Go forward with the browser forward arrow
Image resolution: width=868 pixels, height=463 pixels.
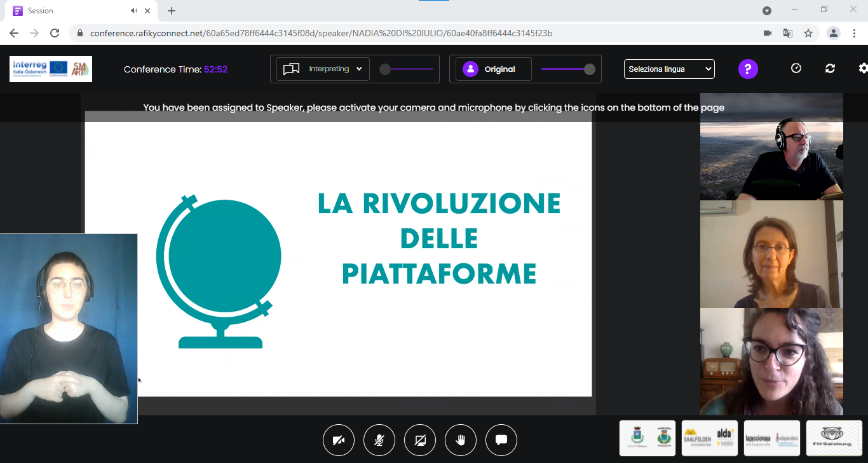coord(34,33)
